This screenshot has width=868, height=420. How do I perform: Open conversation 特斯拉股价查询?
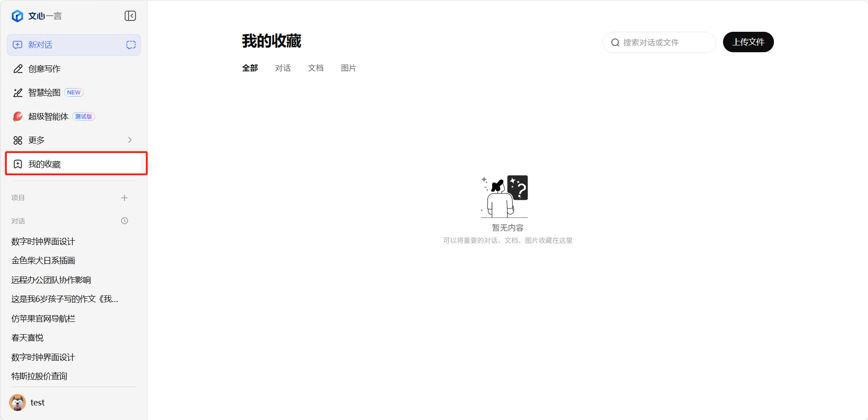tap(39, 376)
